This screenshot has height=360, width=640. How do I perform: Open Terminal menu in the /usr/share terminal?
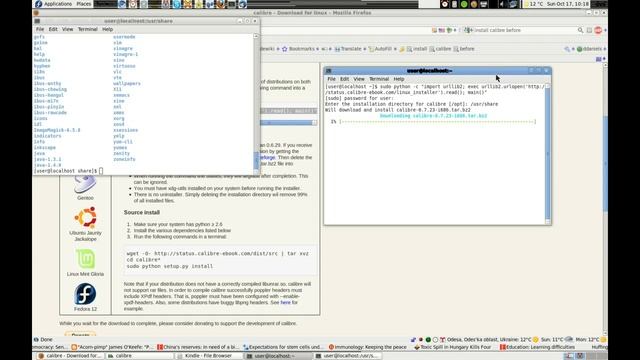tap(87, 29)
